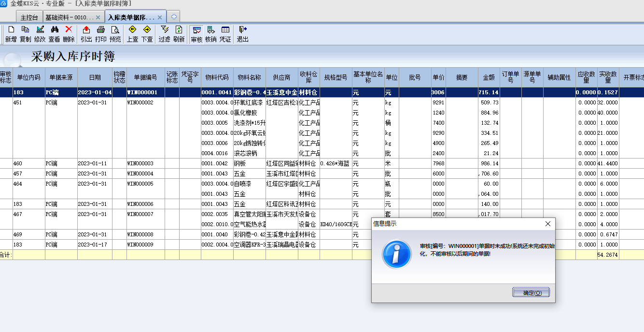Click the 单位内码 column header
644x332 pixels.
(x=29, y=77)
